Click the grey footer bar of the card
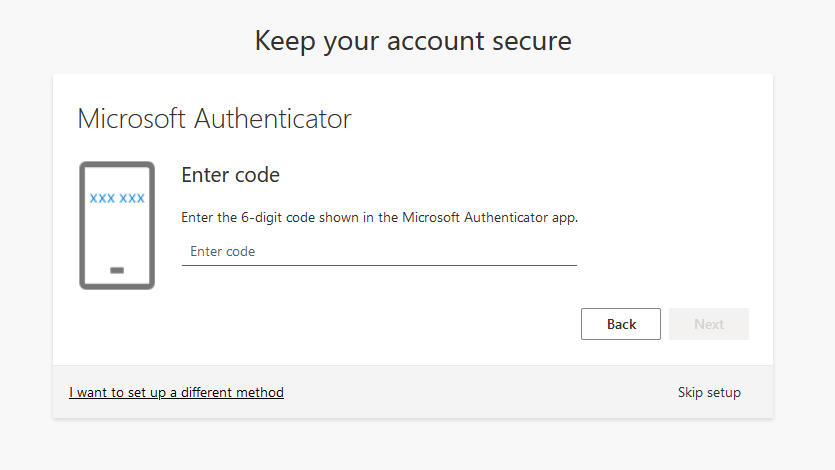Image resolution: width=835 pixels, height=470 pixels. point(450,393)
